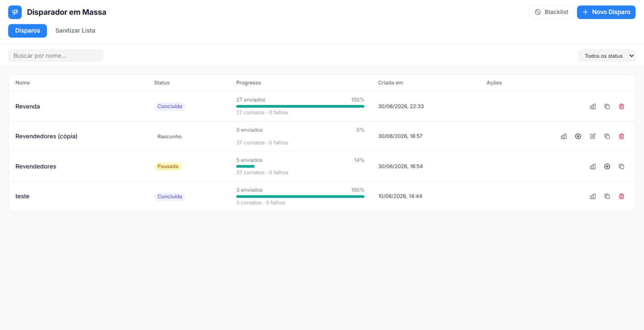Click the Progresso column header
This screenshot has width=644, height=330.
(x=248, y=83)
